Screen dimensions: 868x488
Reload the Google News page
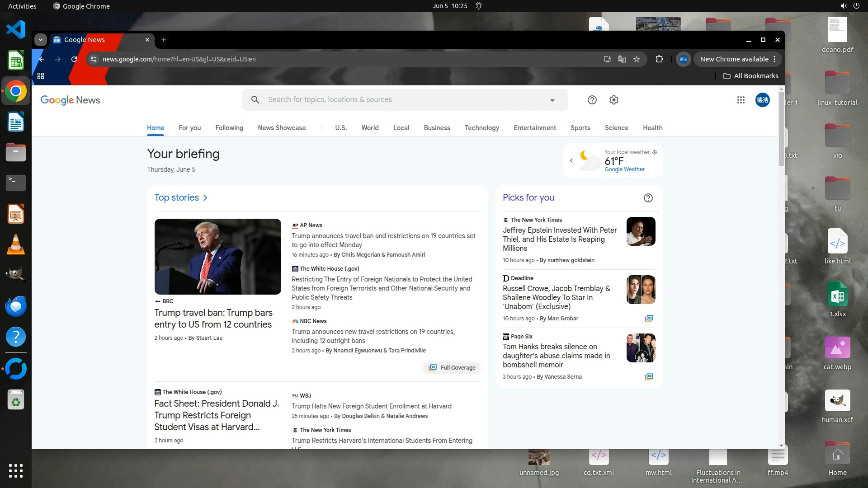[74, 59]
